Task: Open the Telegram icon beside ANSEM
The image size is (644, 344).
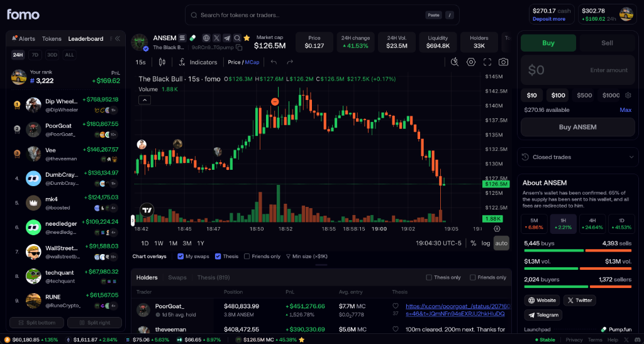Action: point(226,38)
